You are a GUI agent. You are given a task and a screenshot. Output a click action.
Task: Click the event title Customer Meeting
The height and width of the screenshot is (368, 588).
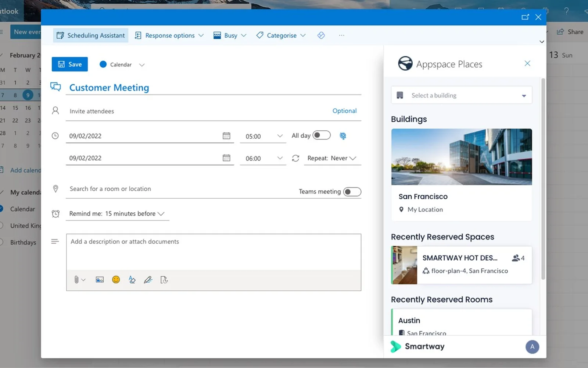pyautogui.click(x=109, y=88)
